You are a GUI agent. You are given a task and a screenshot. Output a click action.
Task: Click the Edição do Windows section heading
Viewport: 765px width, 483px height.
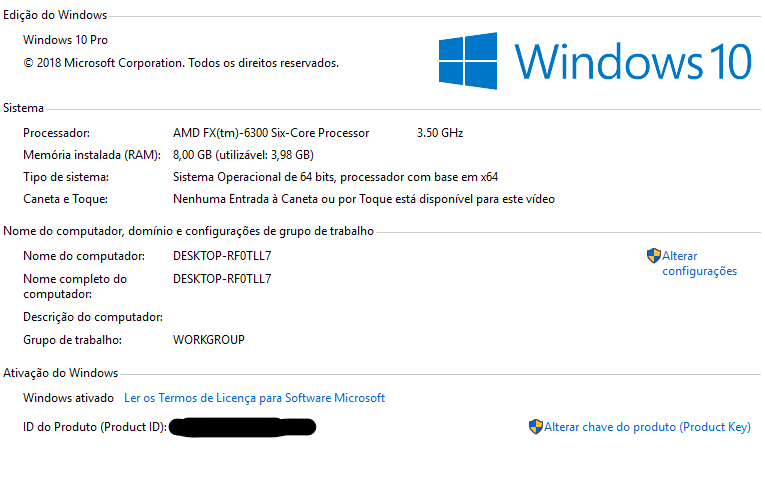tap(55, 15)
